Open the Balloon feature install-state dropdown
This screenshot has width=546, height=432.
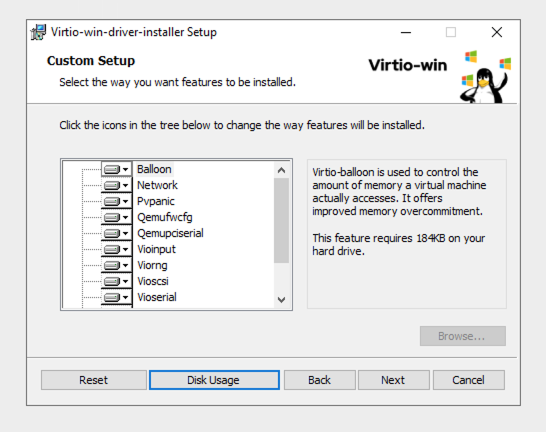coord(116,170)
